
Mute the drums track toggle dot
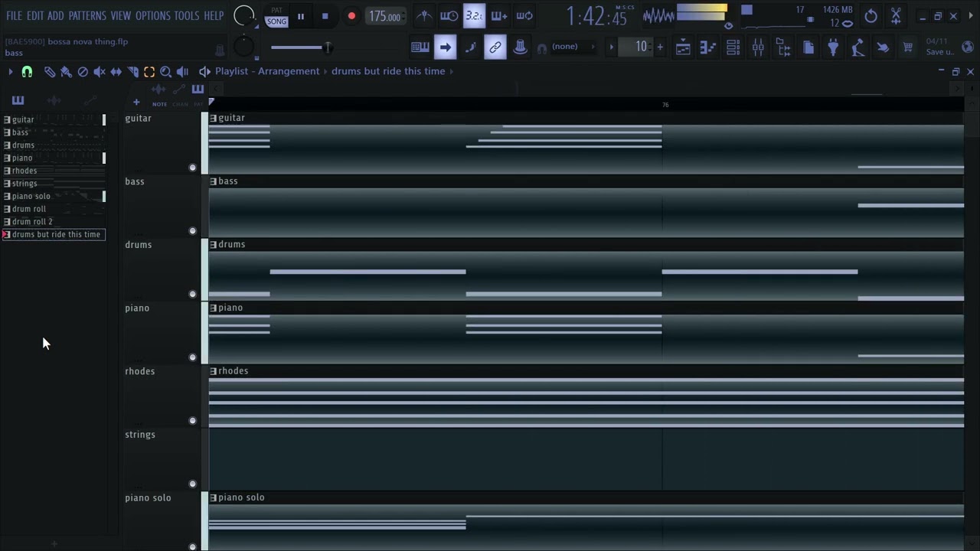tap(192, 294)
